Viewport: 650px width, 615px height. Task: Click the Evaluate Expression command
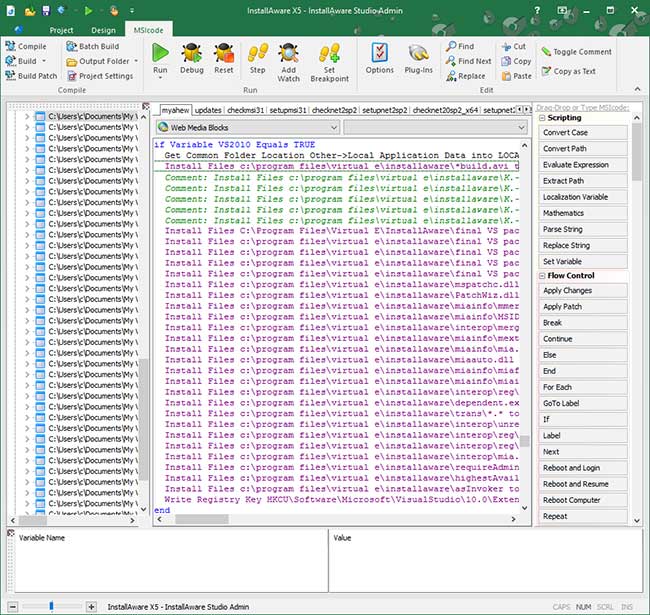582,165
